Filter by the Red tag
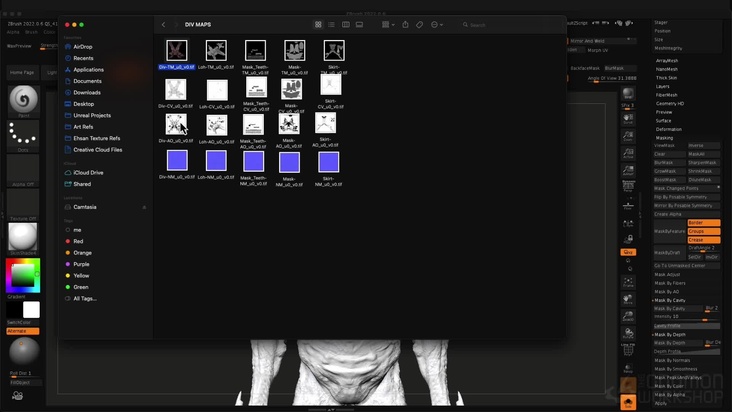Screen dimensions: 732x412 [78, 241]
